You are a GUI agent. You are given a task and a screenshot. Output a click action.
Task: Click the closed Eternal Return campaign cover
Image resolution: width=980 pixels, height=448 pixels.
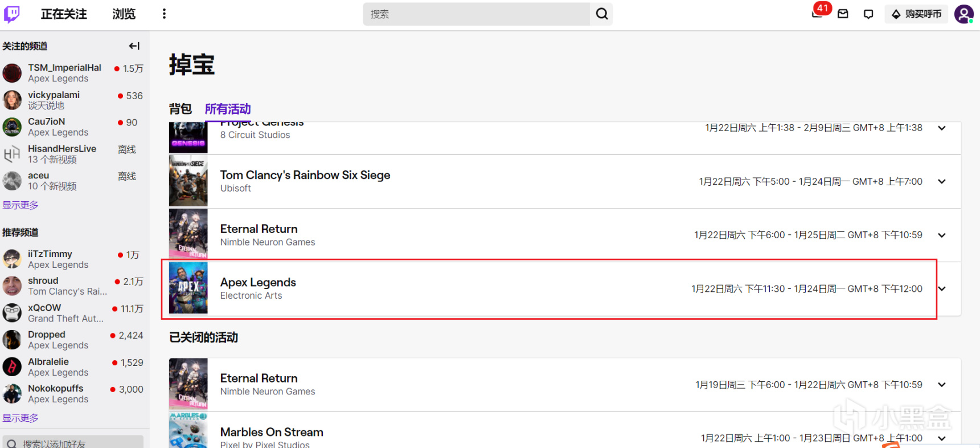click(x=188, y=384)
